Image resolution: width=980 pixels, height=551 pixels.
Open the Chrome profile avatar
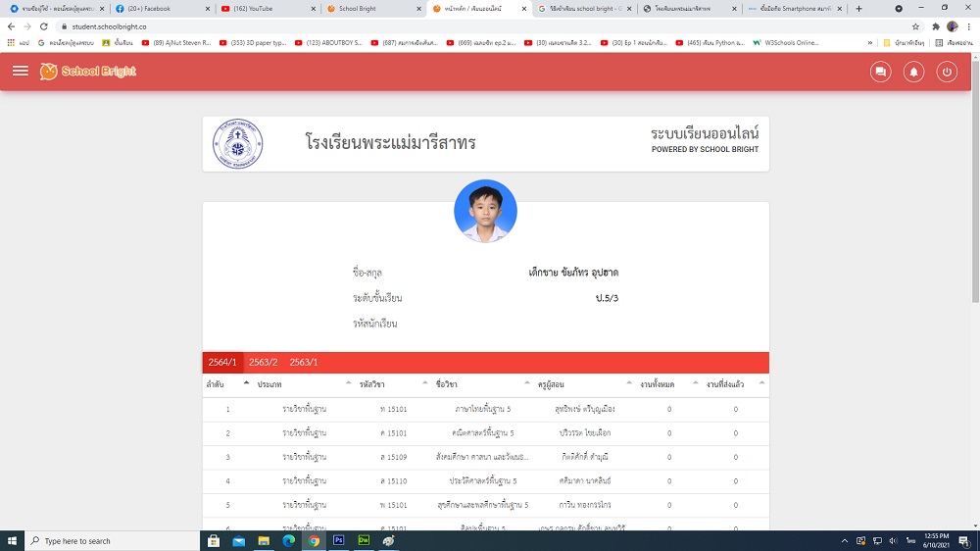coord(953,26)
